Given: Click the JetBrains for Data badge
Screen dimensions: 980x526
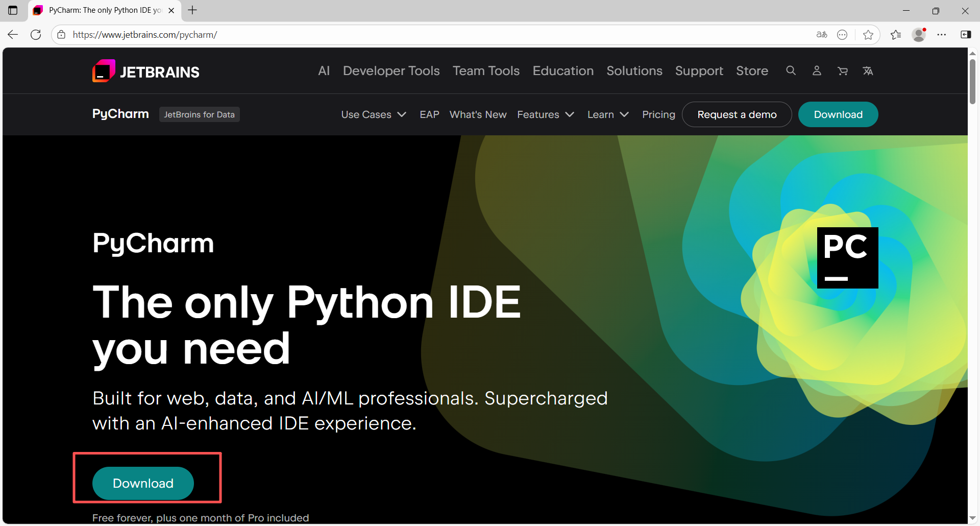Looking at the screenshot, I should (x=199, y=114).
